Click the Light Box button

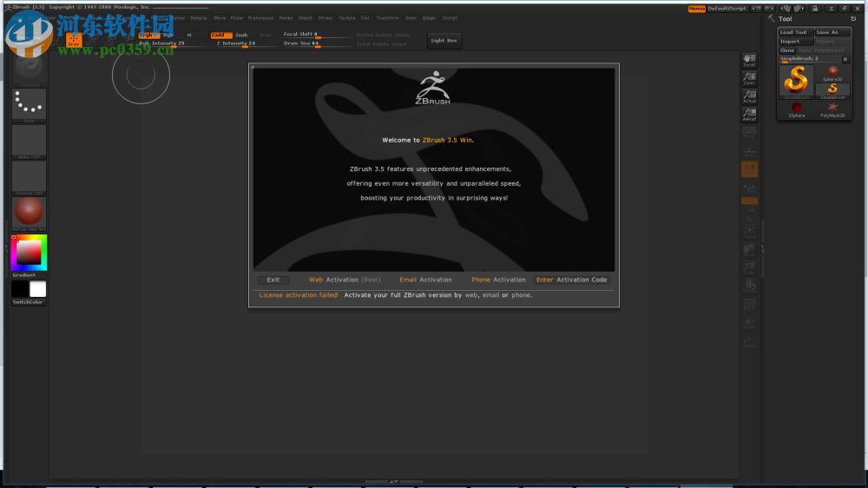pyautogui.click(x=444, y=41)
